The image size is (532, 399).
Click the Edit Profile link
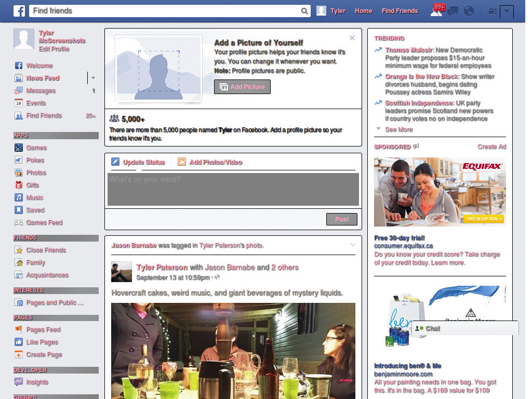click(x=54, y=49)
